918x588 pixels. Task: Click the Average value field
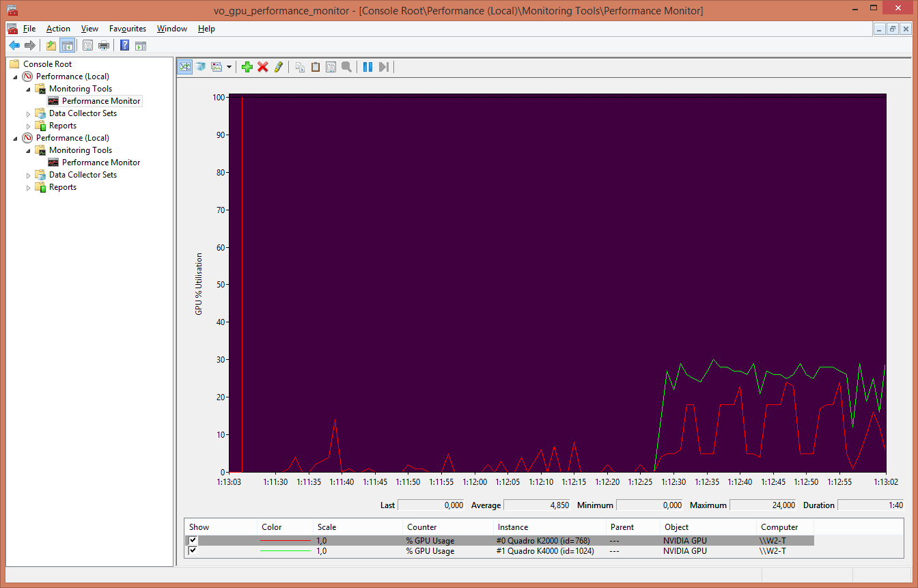click(537, 505)
